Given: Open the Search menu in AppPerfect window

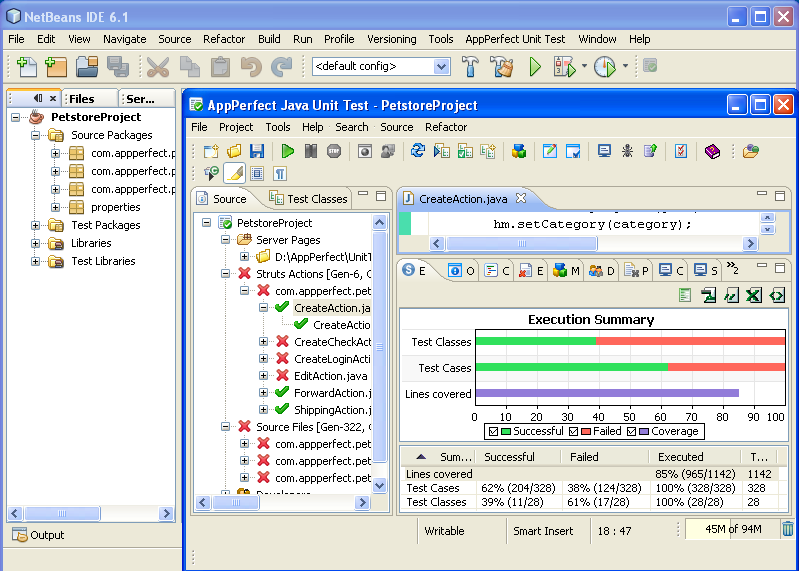Looking at the screenshot, I should coord(352,127).
